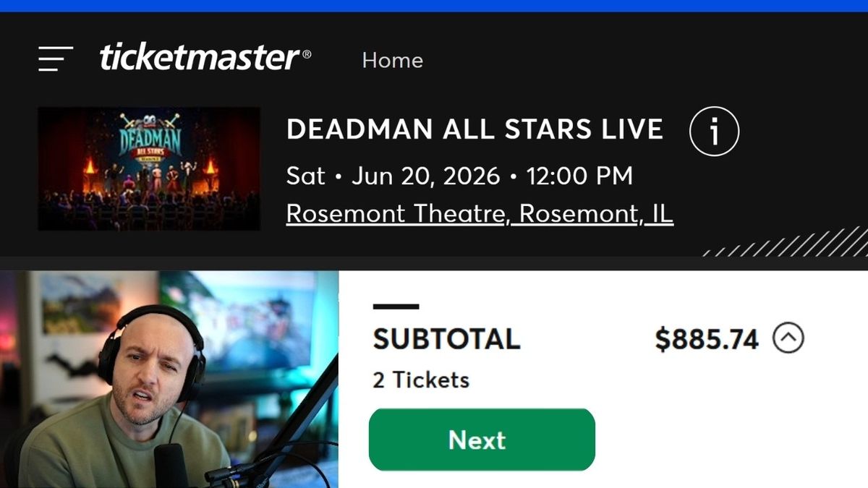Click the registered trademark symbol beside ticketmaster
The width and height of the screenshot is (868, 488).
tap(307, 53)
